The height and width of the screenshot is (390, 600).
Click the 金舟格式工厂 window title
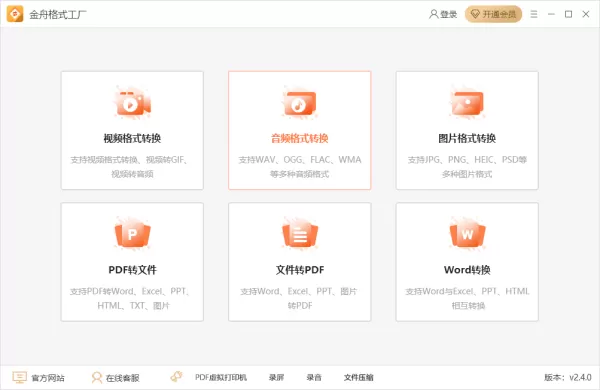point(58,15)
